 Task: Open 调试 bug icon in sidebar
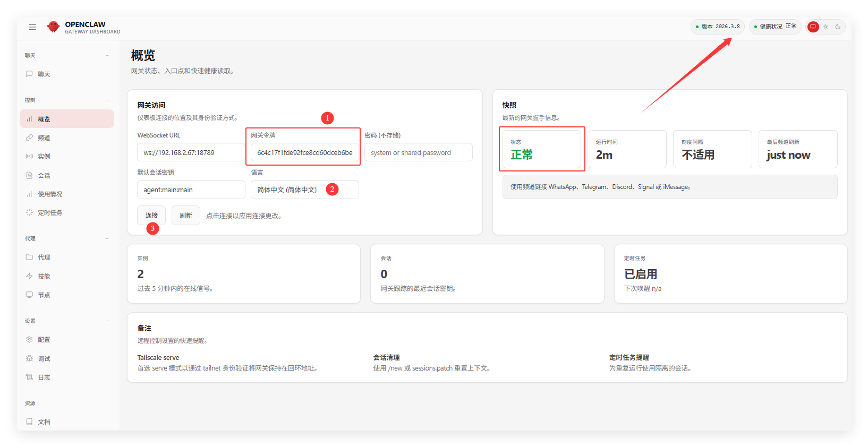29,359
